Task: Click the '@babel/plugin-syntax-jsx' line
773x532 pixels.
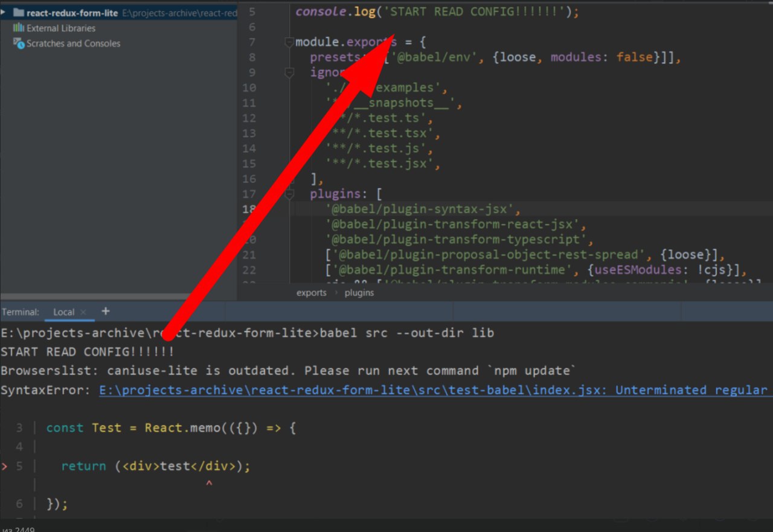Action: (x=423, y=209)
